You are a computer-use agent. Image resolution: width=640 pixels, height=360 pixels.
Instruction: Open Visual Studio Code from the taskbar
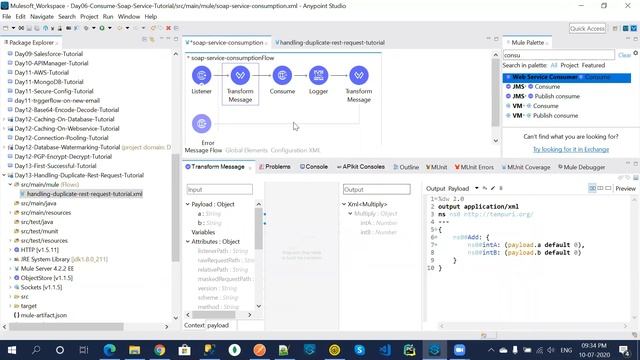tap(384, 350)
